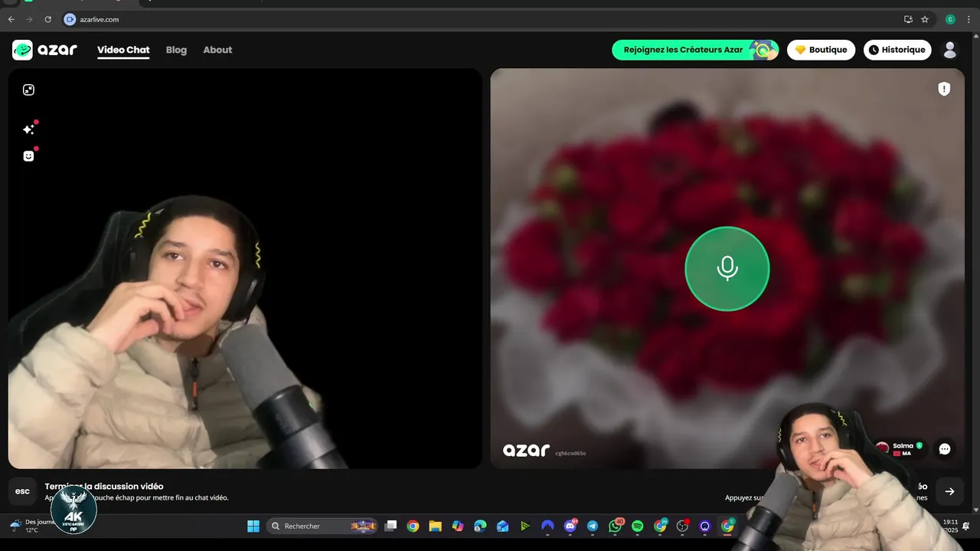This screenshot has height=551, width=980.
Task: Open Chrome profile C avatar
Action: tap(950, 19)
